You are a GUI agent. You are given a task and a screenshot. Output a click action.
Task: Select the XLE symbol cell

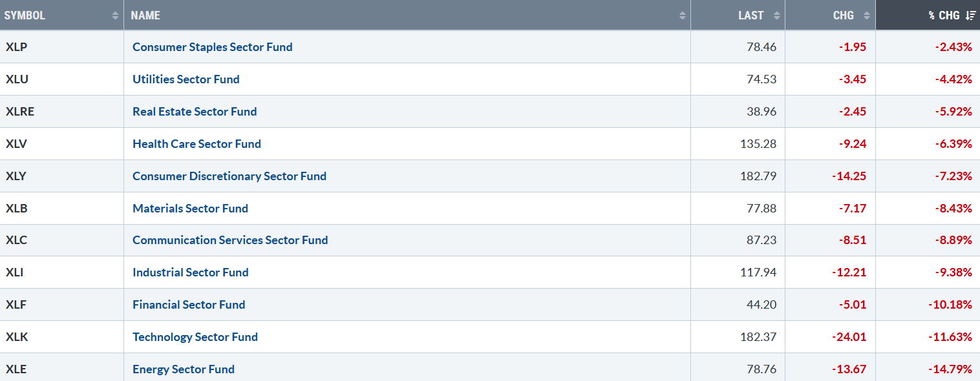tap(62, 369)
